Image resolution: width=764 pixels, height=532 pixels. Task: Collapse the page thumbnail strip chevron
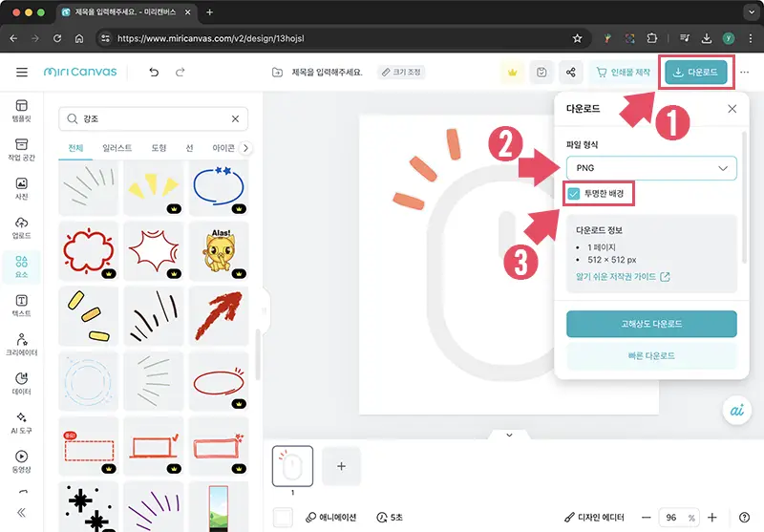(509, 435)
